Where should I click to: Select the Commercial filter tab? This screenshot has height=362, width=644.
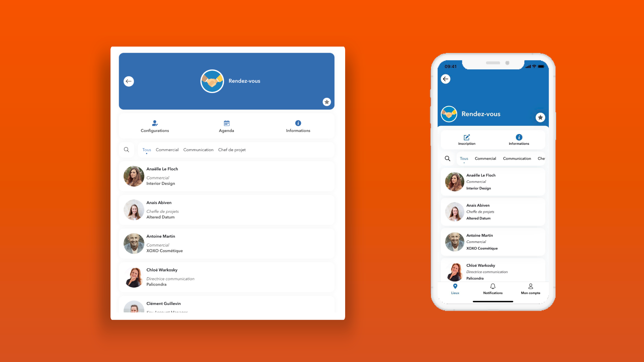click(167, 149)
